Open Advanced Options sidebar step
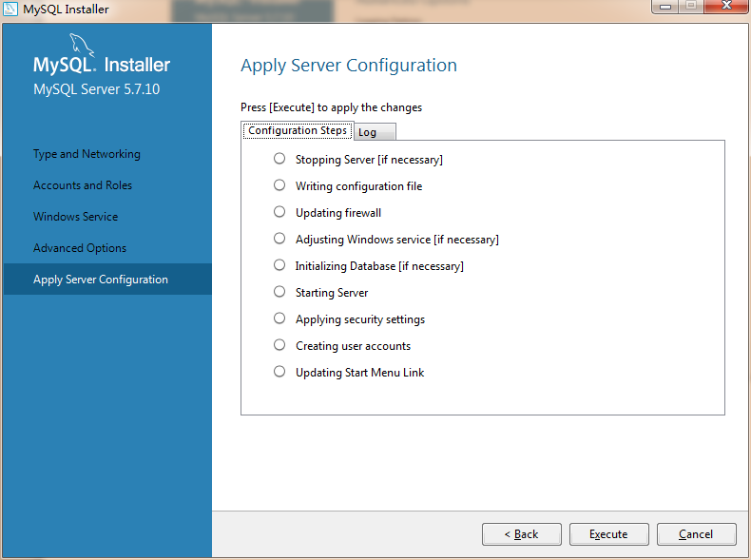The image size is (751, 560). coord(80,248)
